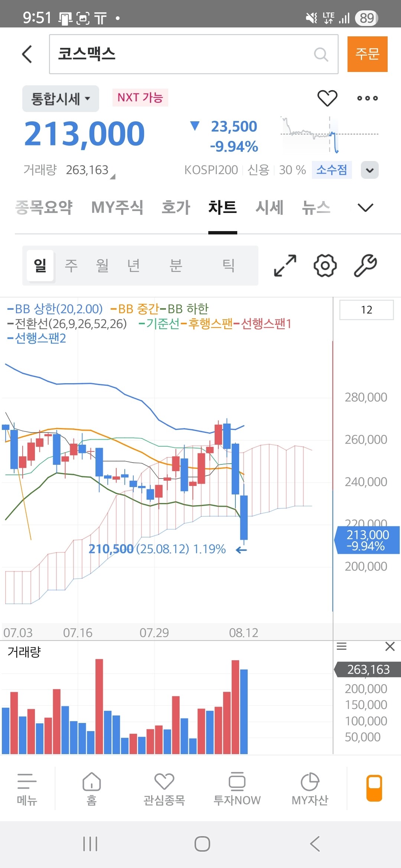
Task: Expand stock info details chevron button
Action: pyautogui.click(x=369, y=170)
